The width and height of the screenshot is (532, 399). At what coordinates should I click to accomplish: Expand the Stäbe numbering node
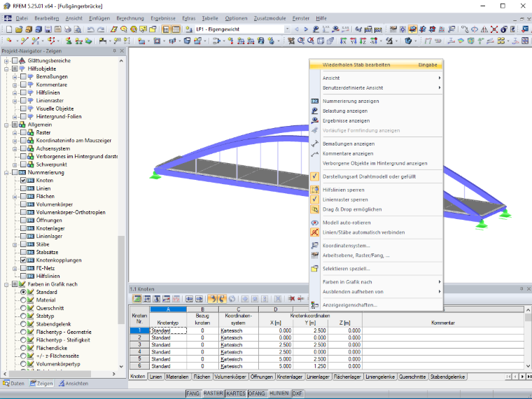click(15, 244)
